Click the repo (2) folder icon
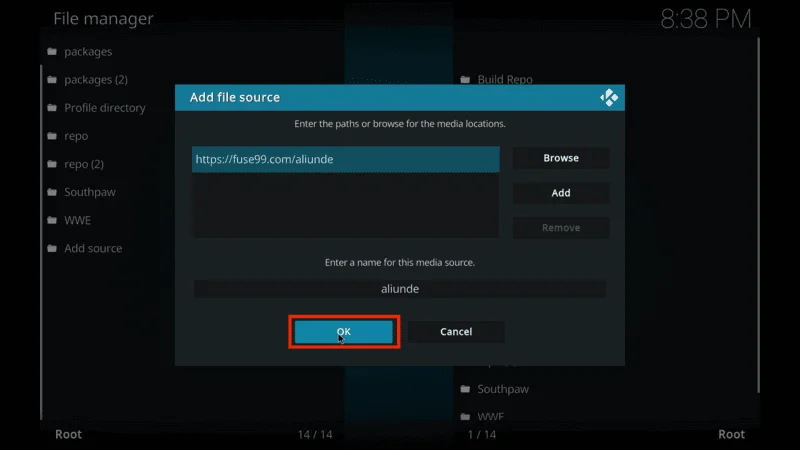The height and width of the screenshot is (450, 800). (x=52, y=164)
